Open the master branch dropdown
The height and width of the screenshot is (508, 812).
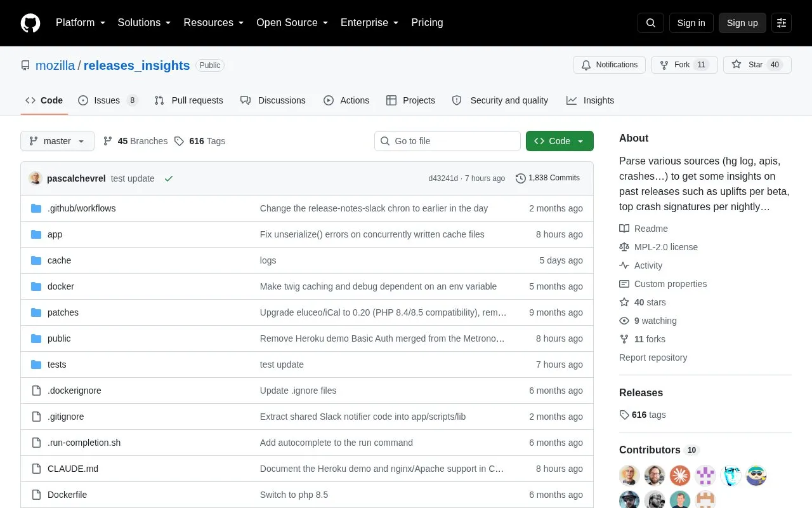point(57,141)
